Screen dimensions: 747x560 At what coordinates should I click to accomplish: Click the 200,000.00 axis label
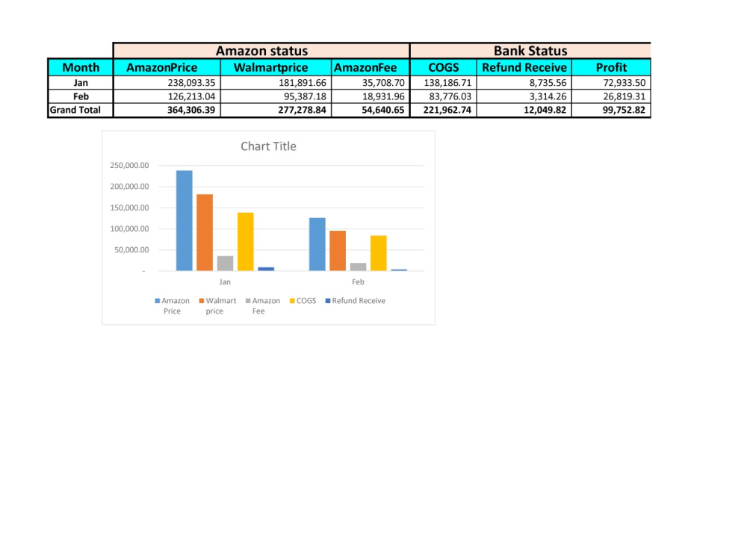pyautogui.click(x=129, y=187)
